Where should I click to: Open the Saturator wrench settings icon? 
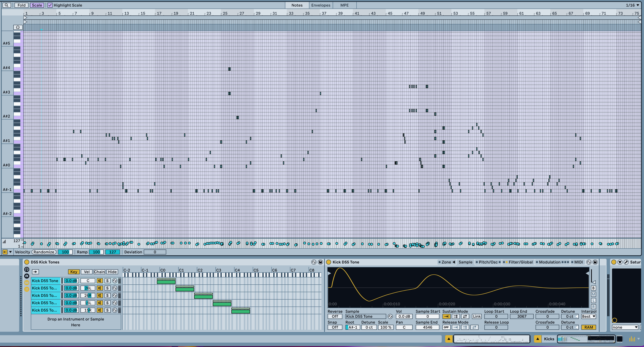click(626, 262)
